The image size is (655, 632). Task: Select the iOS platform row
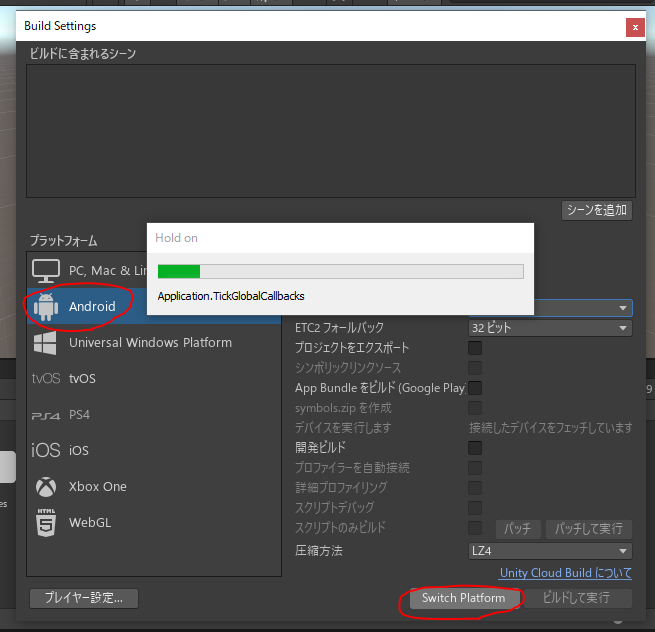point(154,450)
